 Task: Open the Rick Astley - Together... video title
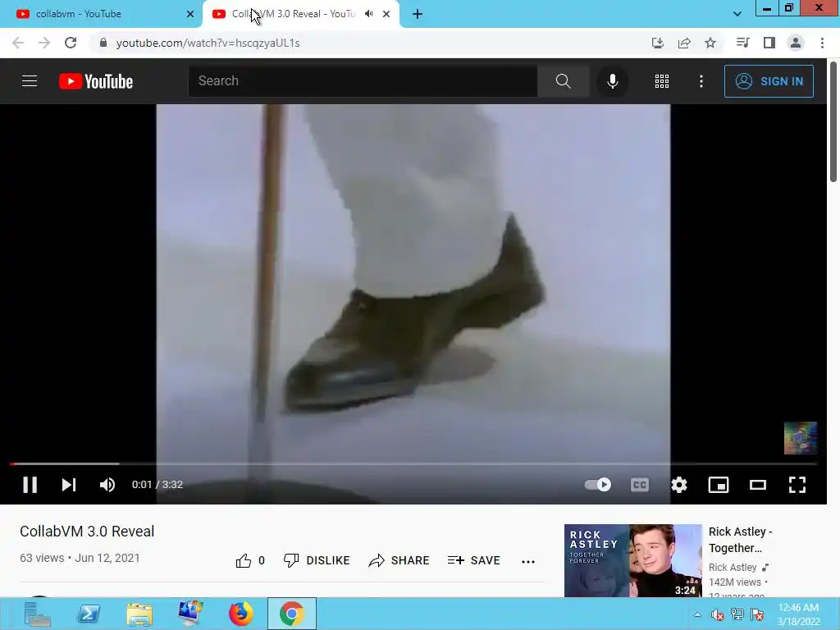(x=741, y=540)
